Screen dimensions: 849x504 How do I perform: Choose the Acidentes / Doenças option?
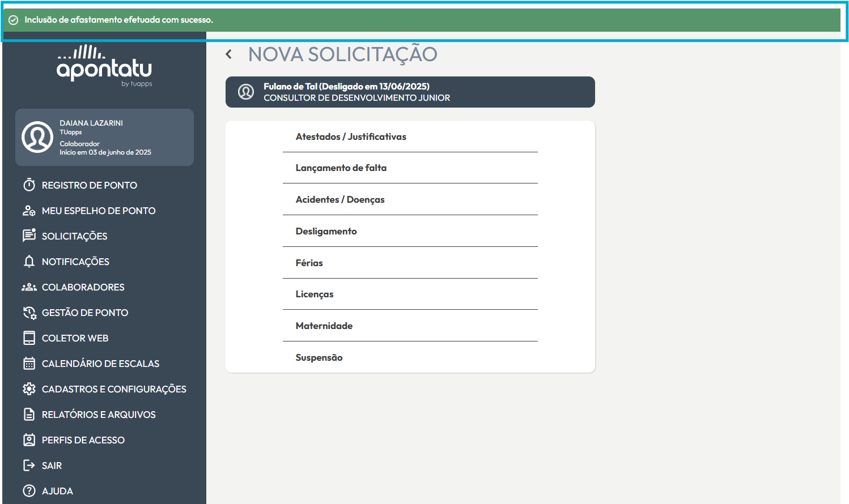pos(410,199)
